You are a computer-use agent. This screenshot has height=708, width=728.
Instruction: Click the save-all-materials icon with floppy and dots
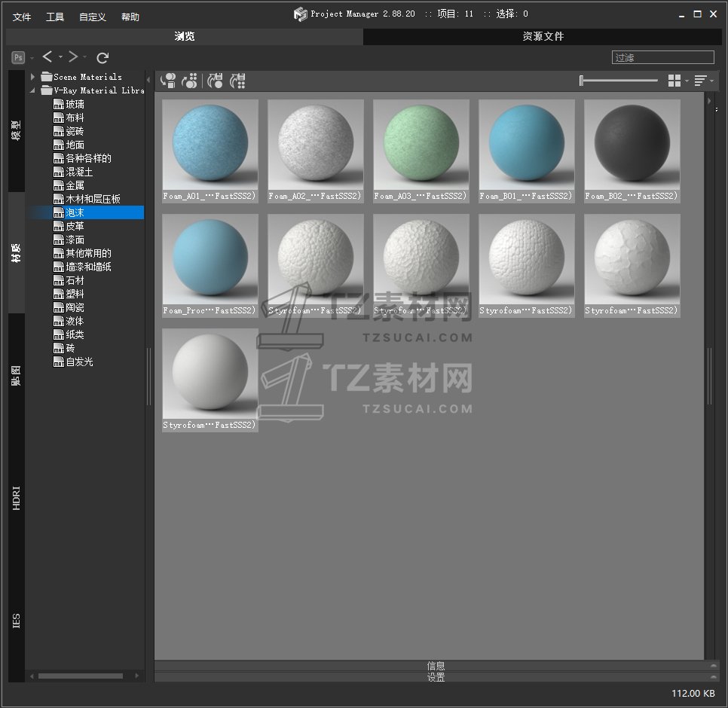237,81
